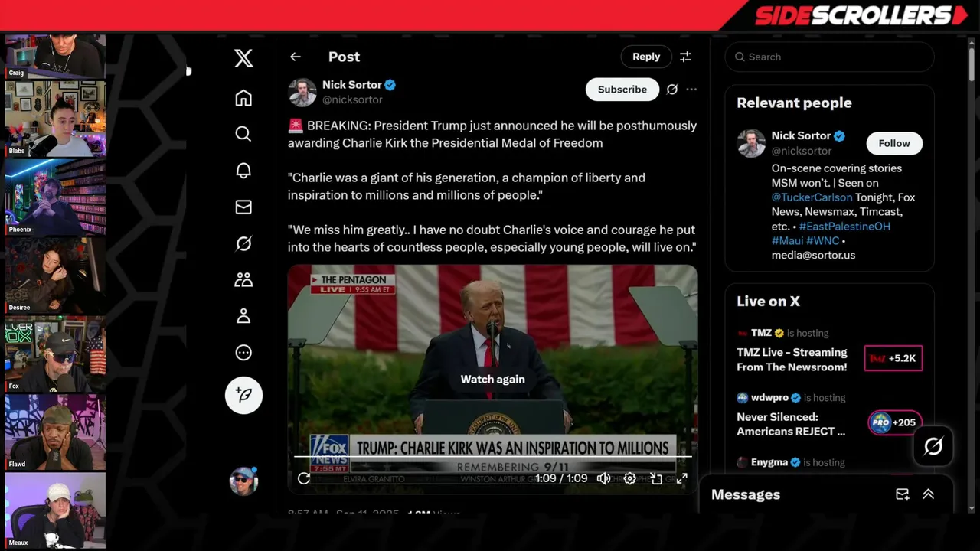Subscribe to Nick Sortor
The image size is (980, 551).
[x=622, y=90]
